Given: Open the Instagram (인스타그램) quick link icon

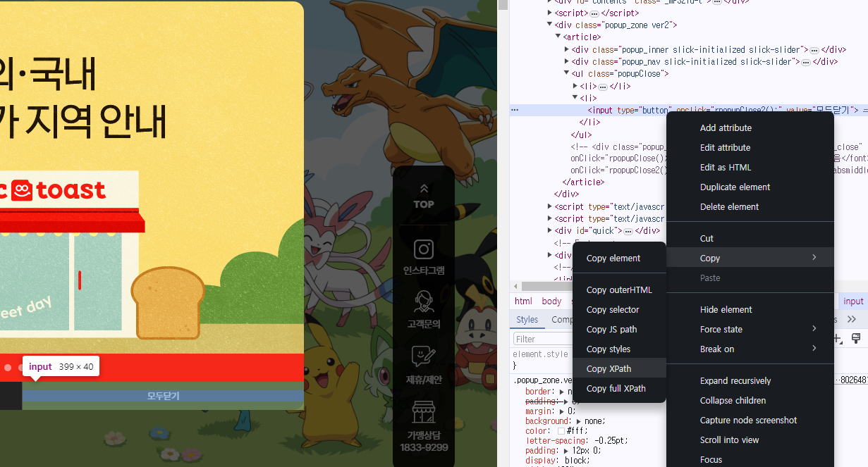Looking at the screenshot, I should pyautogui.click(x=424, y=249).
